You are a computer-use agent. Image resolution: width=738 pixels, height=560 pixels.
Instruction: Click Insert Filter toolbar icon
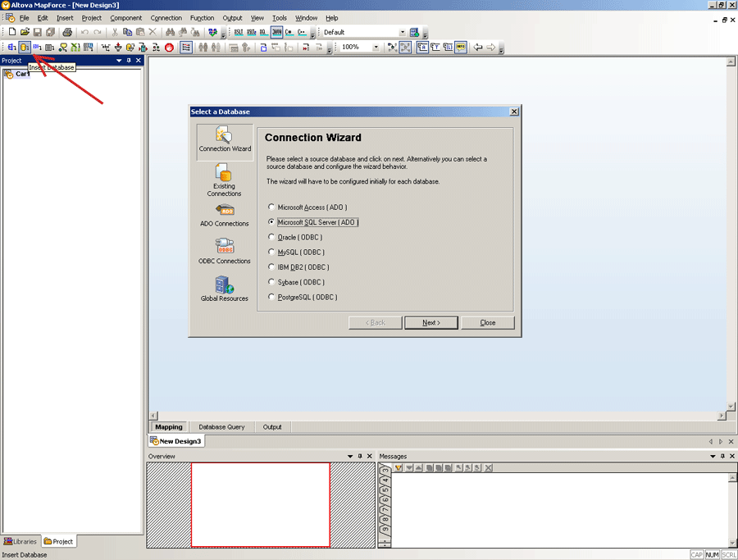pyautogui.click(x=118, y=47)
